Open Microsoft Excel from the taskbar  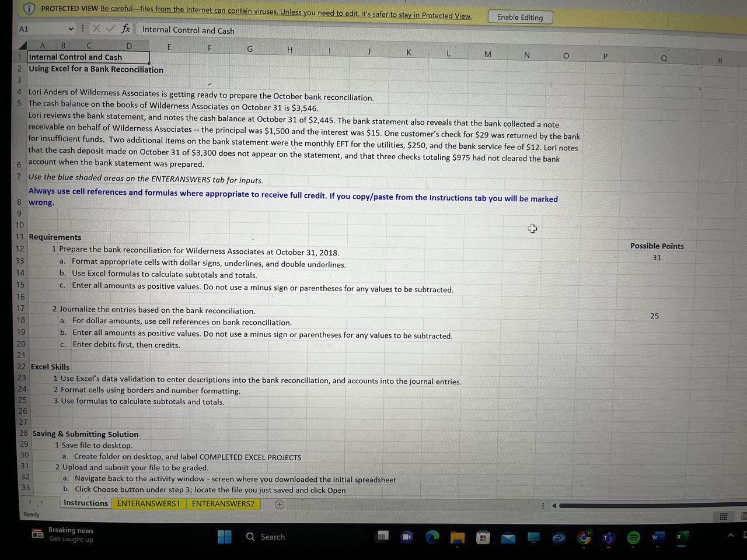coord(682,537)
